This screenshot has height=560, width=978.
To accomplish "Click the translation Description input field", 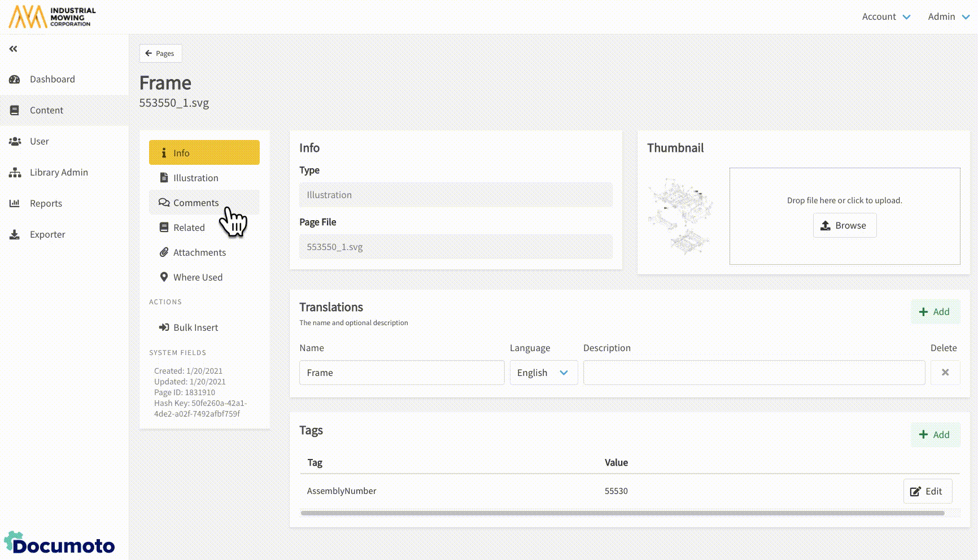I will click(754, 373).
